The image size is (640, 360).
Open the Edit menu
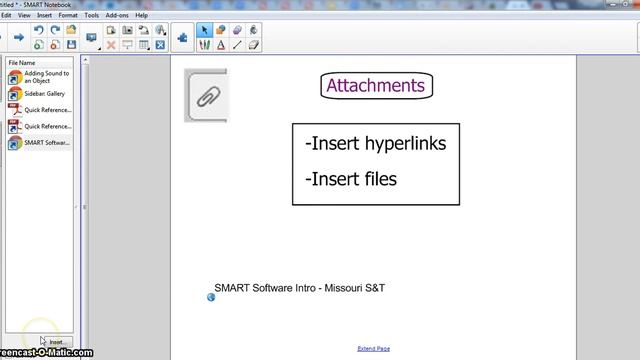coord(6,15)
